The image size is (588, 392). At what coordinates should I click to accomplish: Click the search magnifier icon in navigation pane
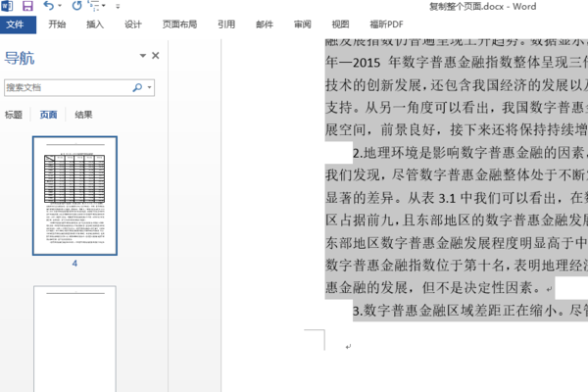pyautogui.click(x=137, y=87)
